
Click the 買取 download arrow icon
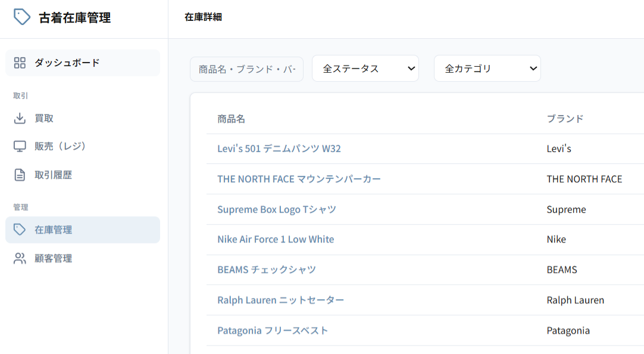(20, 118)
